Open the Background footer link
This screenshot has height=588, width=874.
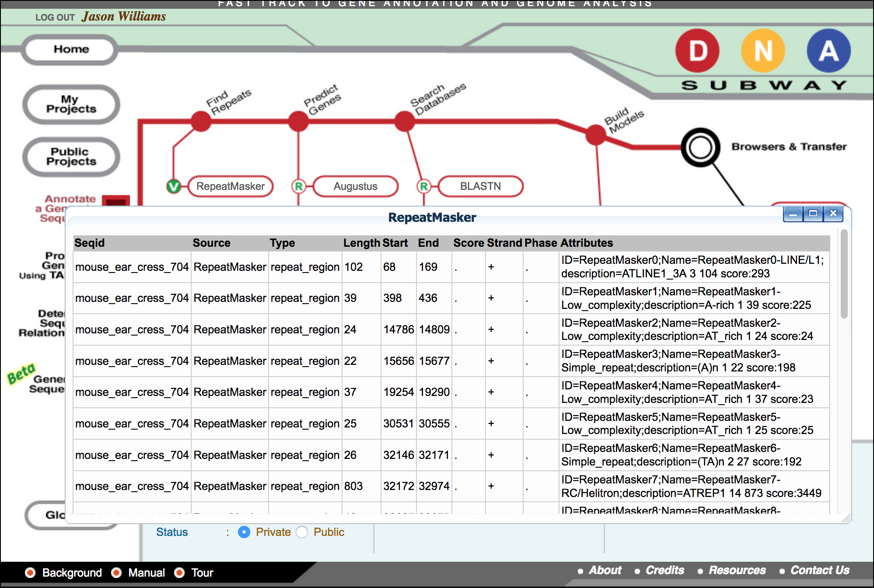click(x=72, y=573)
